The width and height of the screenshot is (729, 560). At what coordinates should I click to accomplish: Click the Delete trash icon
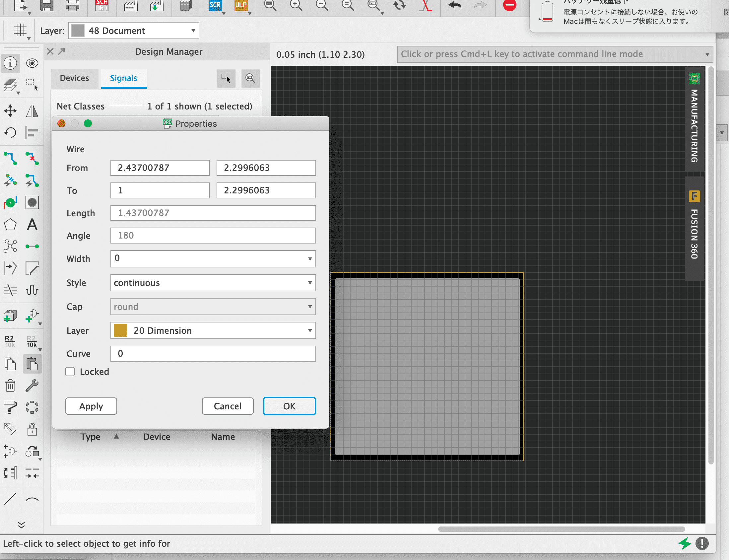(10, 386)
